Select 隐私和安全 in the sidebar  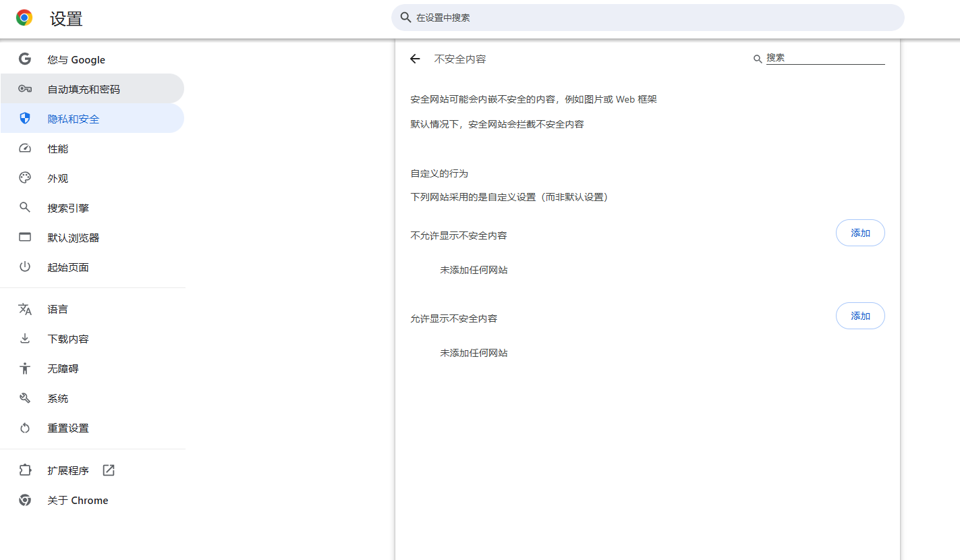(x=92, y=119)
